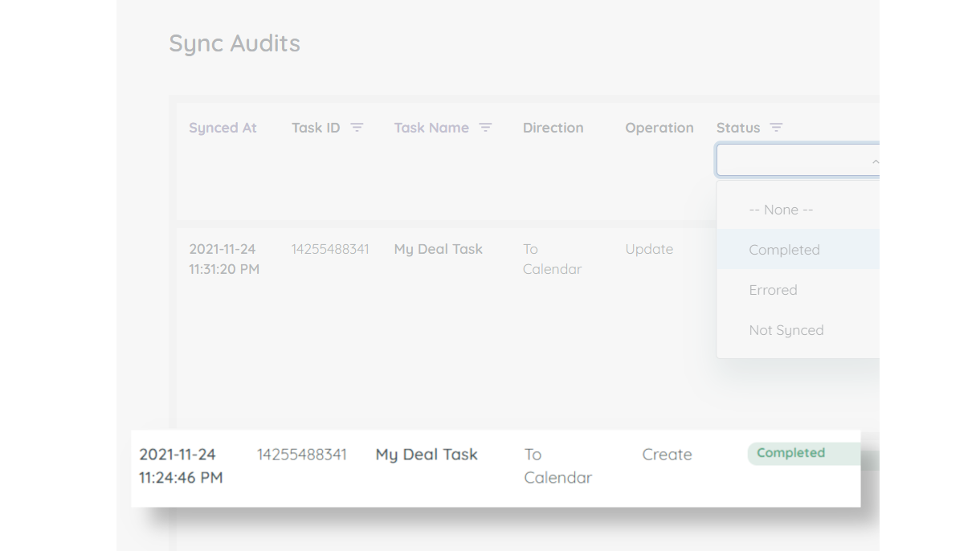The image size is (980, 551).
Task: Click the filter icon beside Task Name
Action: (485, 128)
